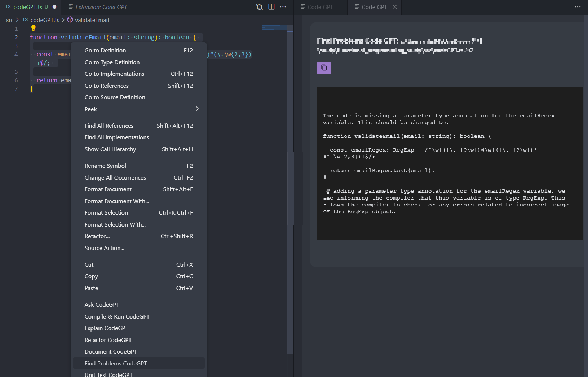This screenshot has width=588, height=377.
Task: Choose Format Selection
Action: pyautogui.click(x=139, y=213)
